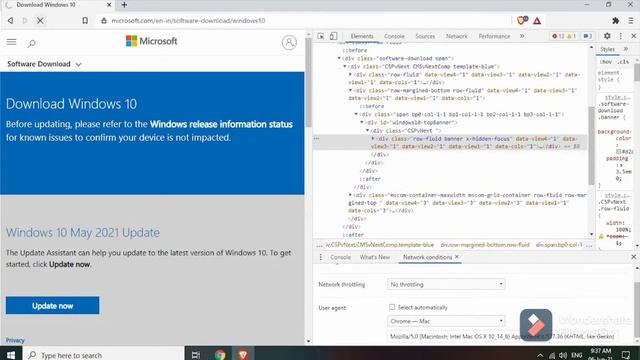Close the DevTools drawer
The height and width of the screenshot is (360, 640).
click(x=633, y=257)
